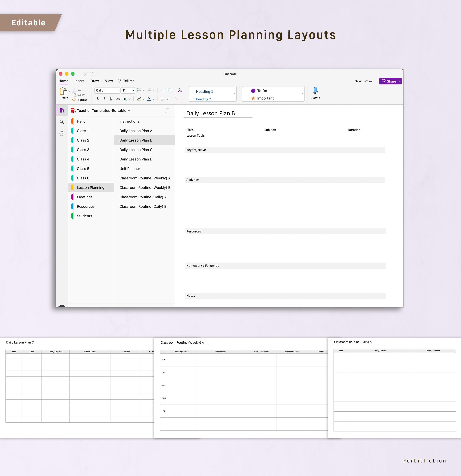The image size is (461, 476).
Task: Switch to the View ribbon tab
Action: (x=109, y=81)
